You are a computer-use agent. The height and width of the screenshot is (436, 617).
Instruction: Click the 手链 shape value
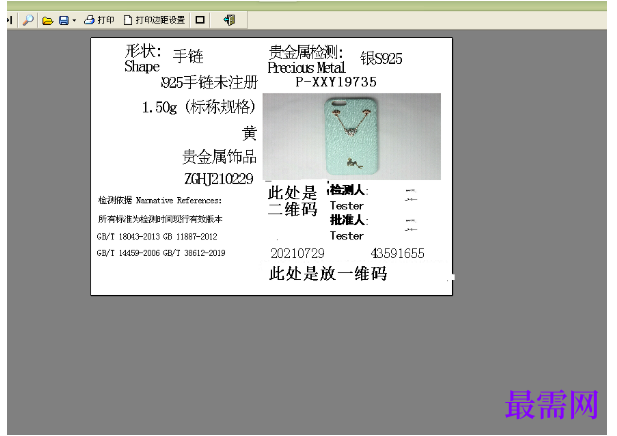pyautogui.click(x=188, y=56)
